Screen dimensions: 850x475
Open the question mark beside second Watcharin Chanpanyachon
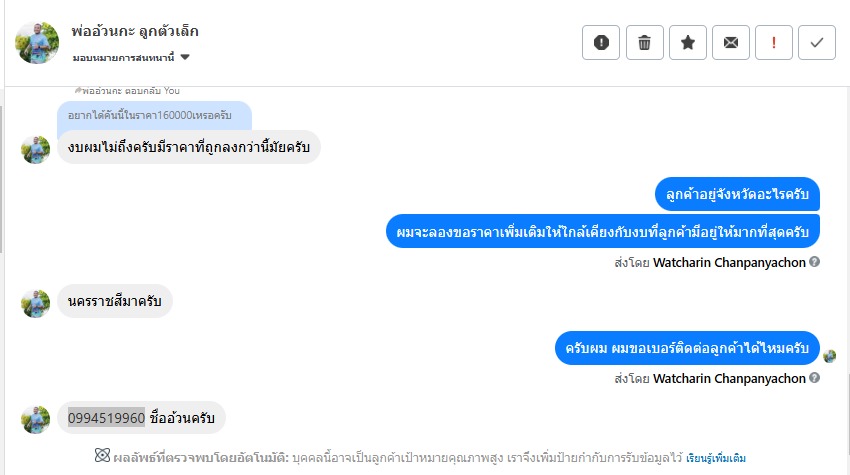point(814,378)
